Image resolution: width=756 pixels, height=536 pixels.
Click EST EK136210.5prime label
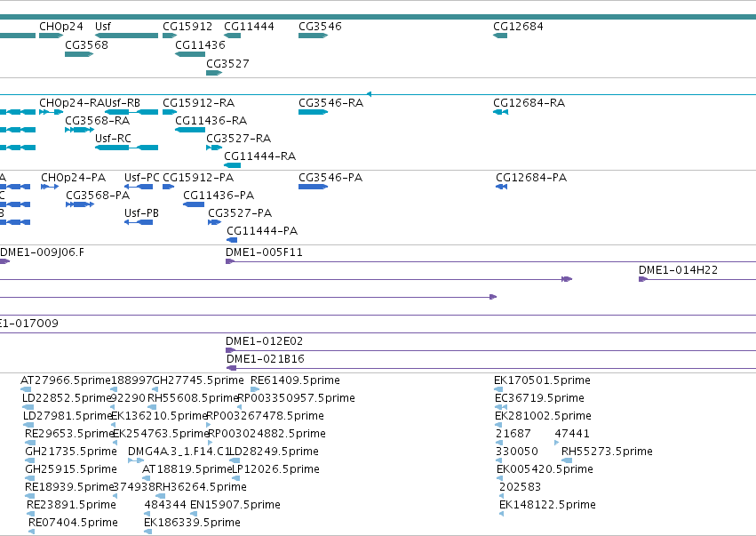click(160, 416)
